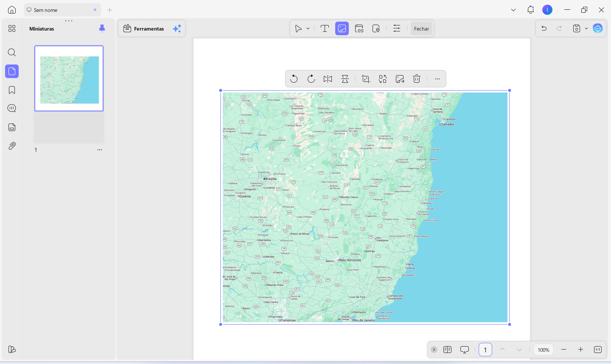Go to the previous page arrow
611x364 pixels.
coord(502,349)
